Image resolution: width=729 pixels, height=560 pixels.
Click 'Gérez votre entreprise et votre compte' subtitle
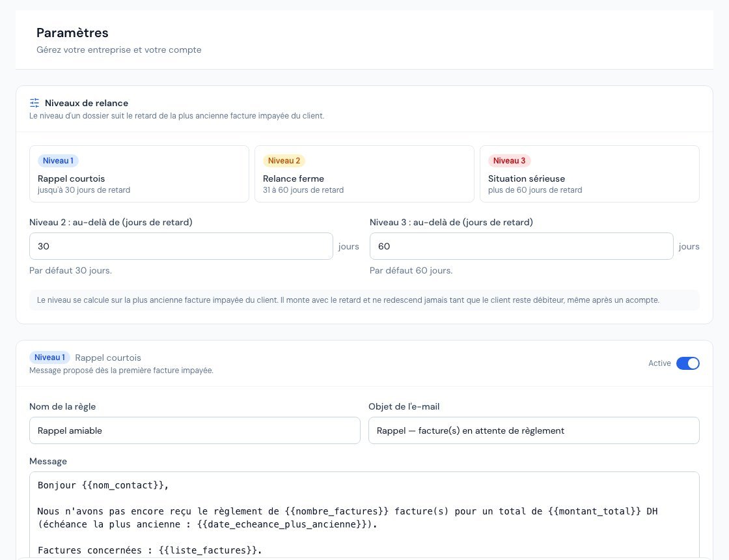click(x=118, y=49)
